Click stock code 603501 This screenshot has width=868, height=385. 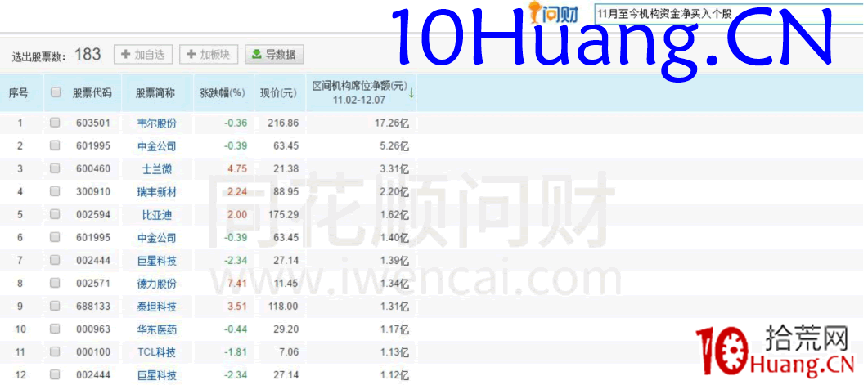[x=93, y=123]
